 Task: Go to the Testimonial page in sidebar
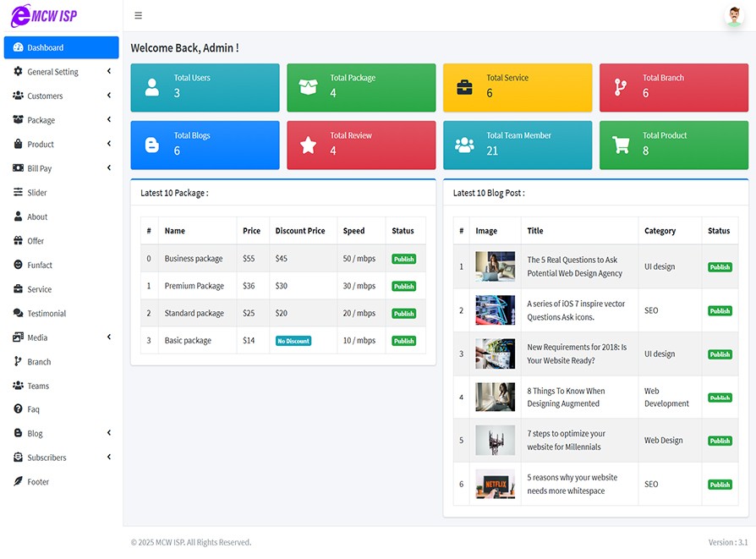tap(47, 313)
